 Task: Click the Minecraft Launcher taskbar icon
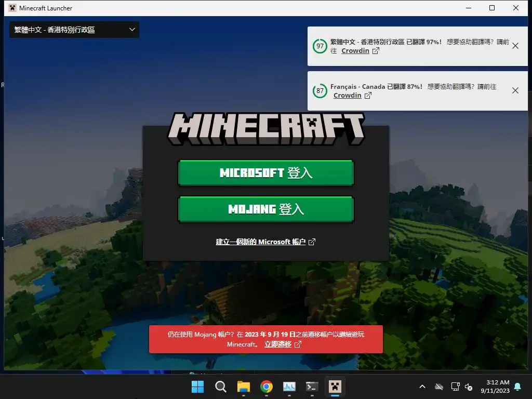point(335,387)
